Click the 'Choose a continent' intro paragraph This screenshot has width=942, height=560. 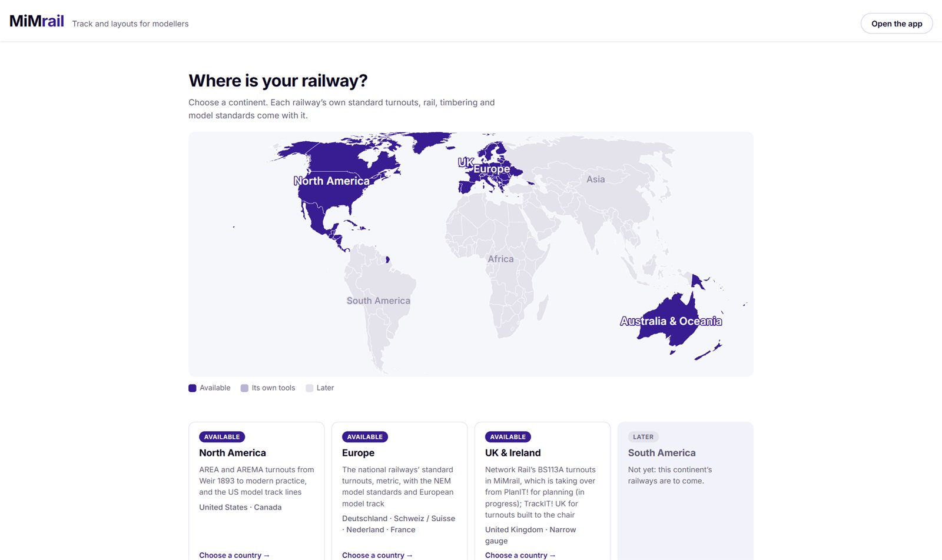pos(341,109)
